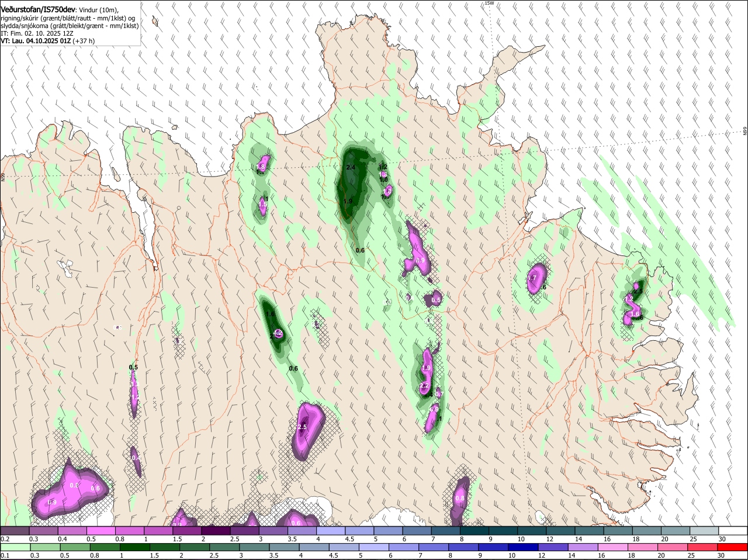Choose the pink 18 swatch in lower legend row
Viewport: 748px width, 560px height.
[x=642, y=547]
